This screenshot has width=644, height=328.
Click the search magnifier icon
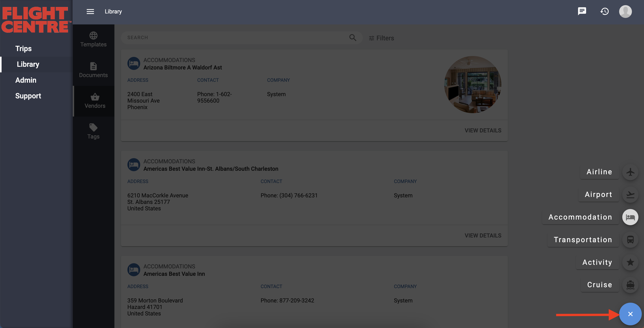353,38
